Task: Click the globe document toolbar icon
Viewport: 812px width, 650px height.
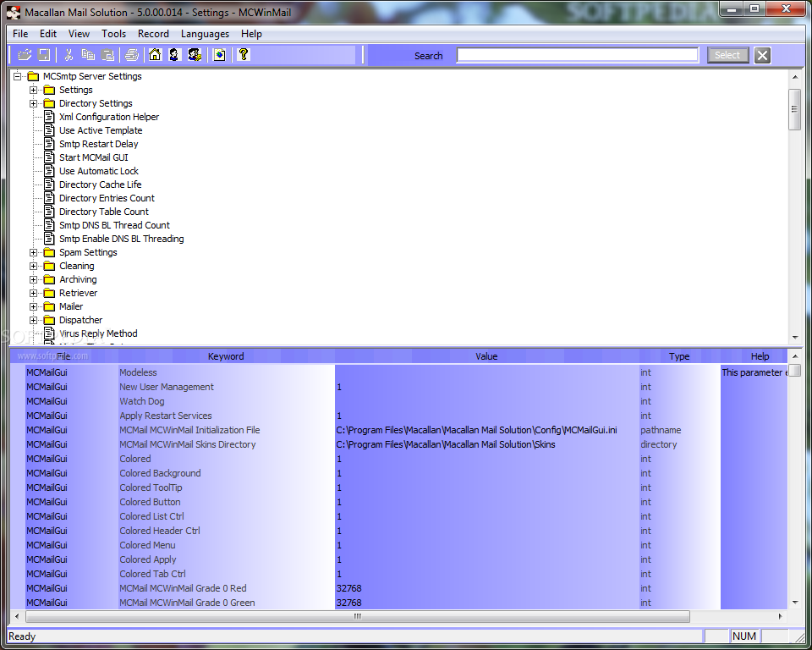Action: click(220, 54)
